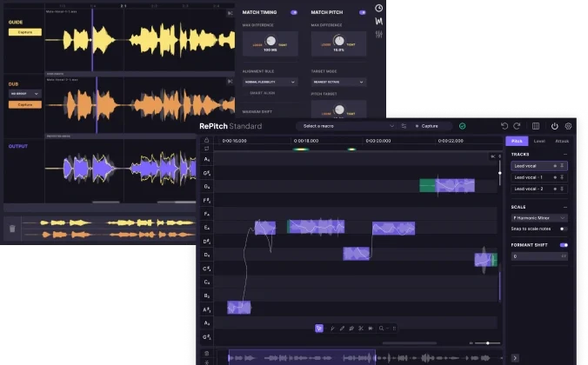This screenshot has height=365, width=588.
Task: Expand the arrow beside the overview waveform
Action: (515, 358)
